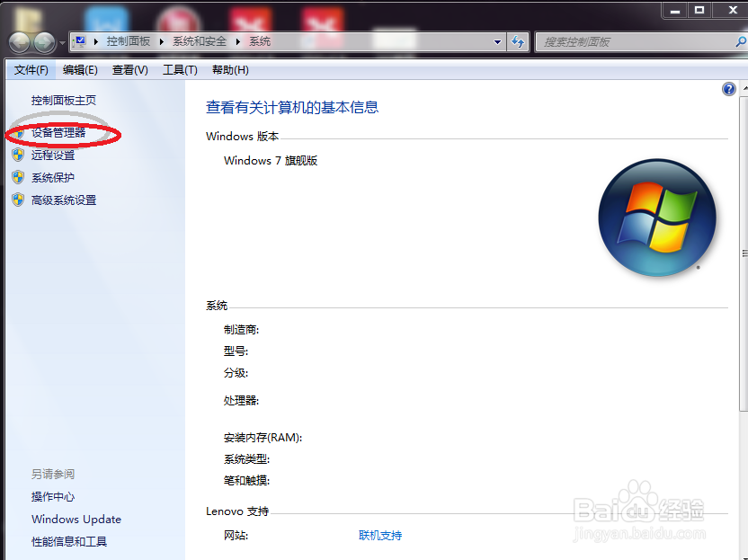Viewport: 748px width, 560px height.
Task: Maximize the System window
Action: tap(699, 10)
